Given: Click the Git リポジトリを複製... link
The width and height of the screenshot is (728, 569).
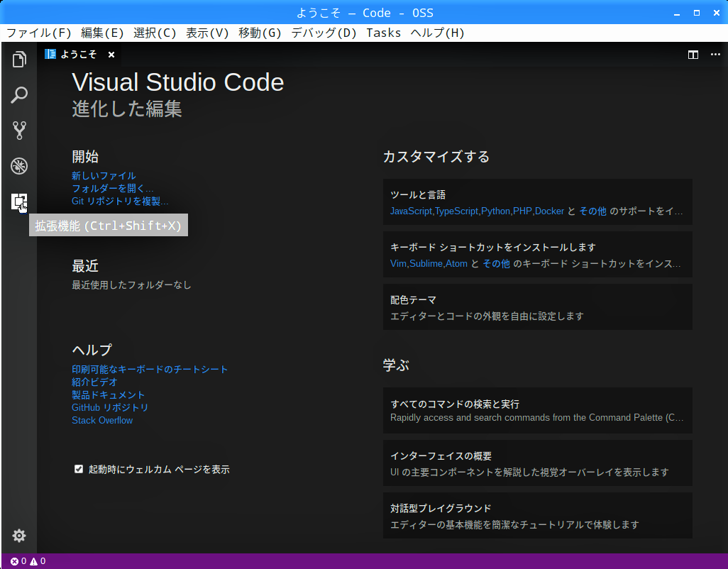Looking at the screenshot, I should point(120,201).
